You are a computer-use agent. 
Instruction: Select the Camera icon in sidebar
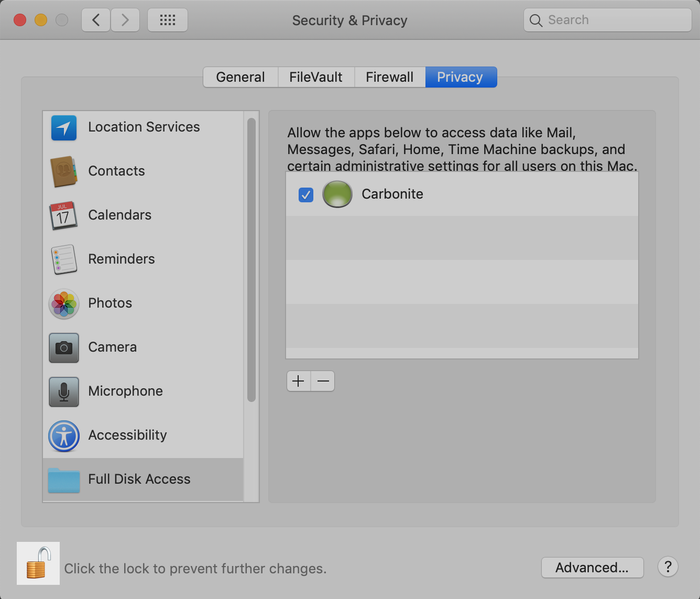[x=64, y=347]
